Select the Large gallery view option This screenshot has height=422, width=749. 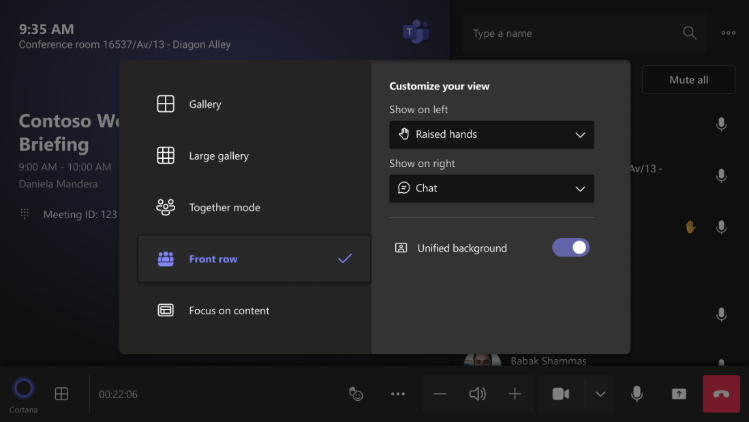[254, 155]
